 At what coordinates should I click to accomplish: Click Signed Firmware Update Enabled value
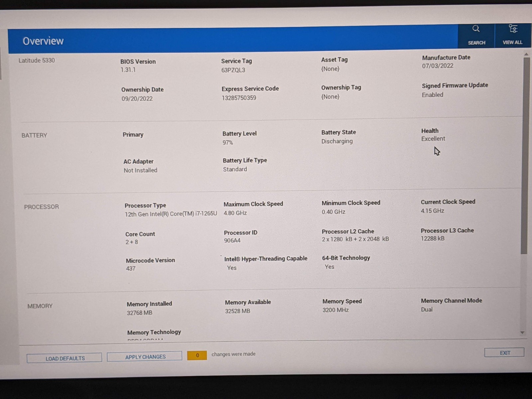point(432,95)
